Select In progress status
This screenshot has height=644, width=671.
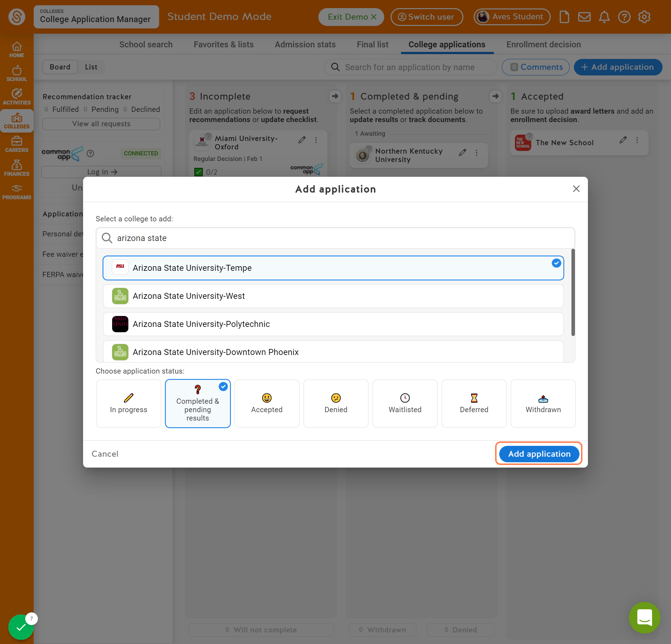coord(129,403)
